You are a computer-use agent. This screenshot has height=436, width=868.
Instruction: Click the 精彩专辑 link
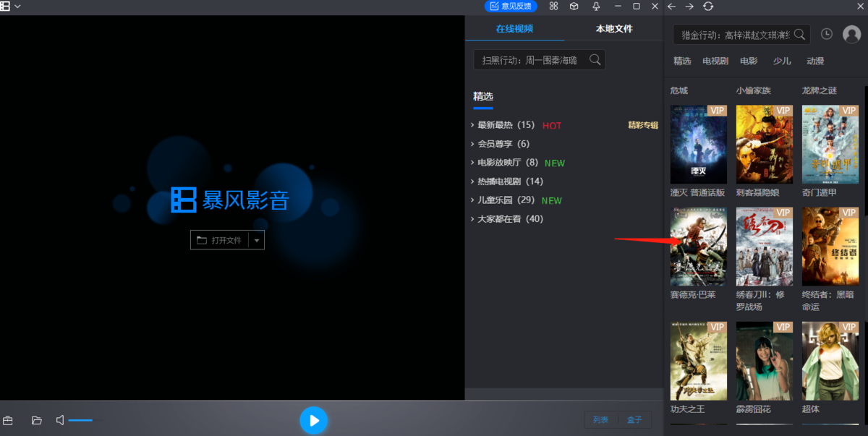click(x=643, y=125)
